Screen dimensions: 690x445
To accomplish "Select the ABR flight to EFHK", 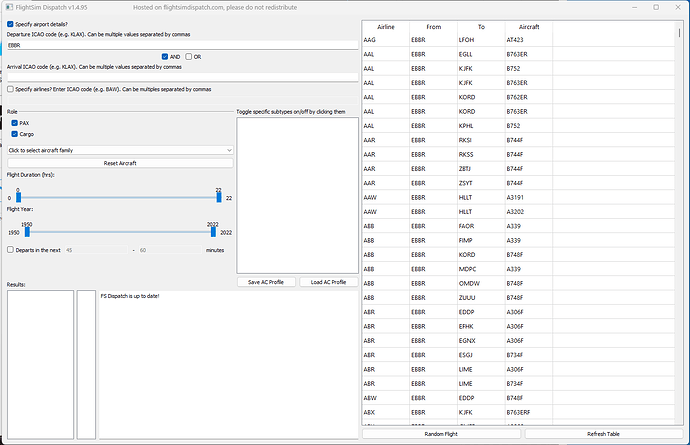I will tap(518, 327).
